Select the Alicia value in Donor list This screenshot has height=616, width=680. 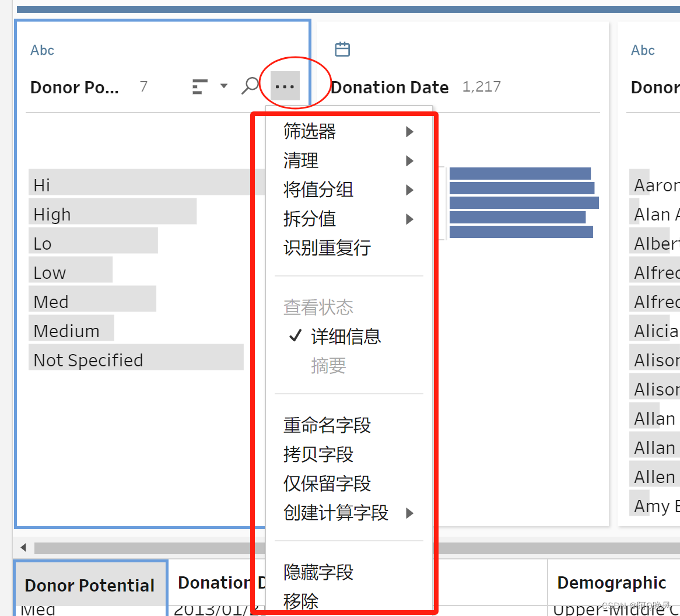656,327
